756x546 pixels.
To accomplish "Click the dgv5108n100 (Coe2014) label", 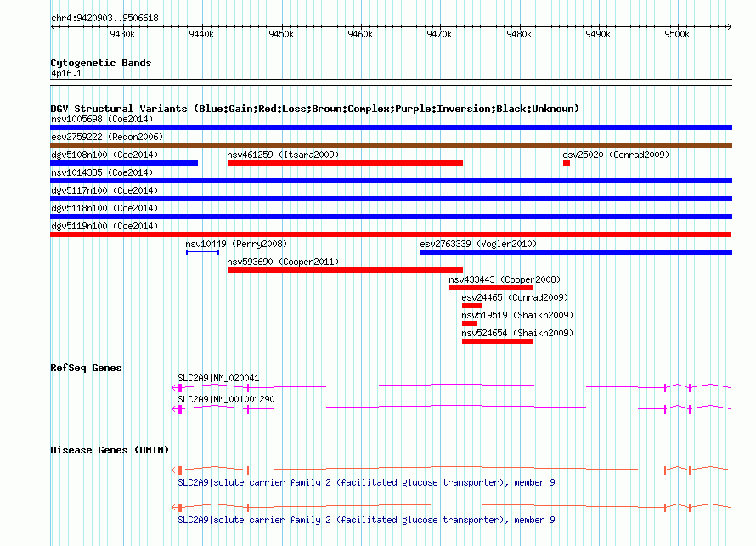I will click(x=104, y=155).
